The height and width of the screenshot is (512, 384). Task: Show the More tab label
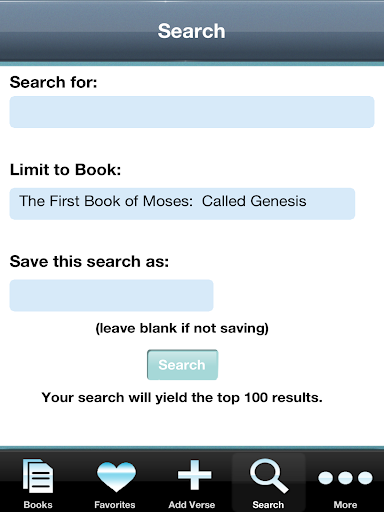tap(345, 505)
